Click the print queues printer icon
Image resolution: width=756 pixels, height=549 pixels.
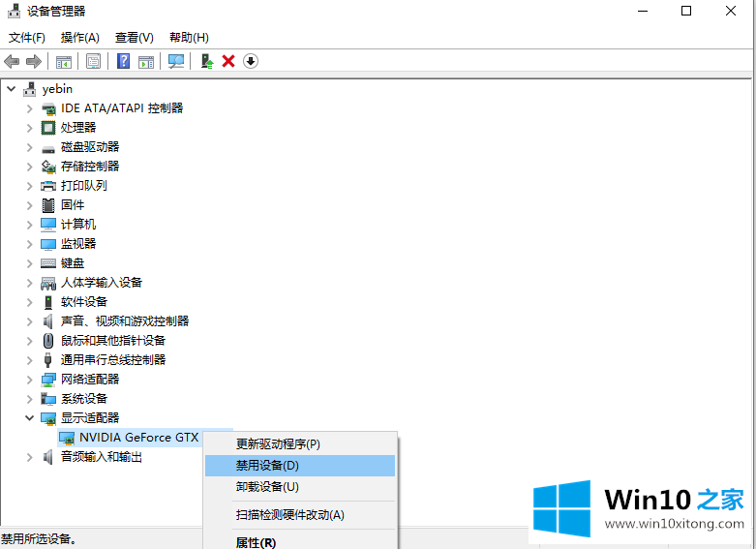[x=48, y=186]
